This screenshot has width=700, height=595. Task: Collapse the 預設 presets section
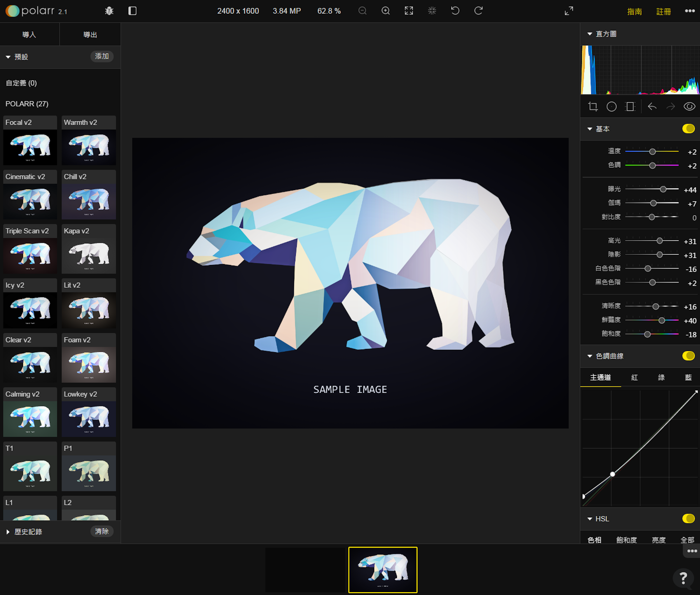click(8, 57)
